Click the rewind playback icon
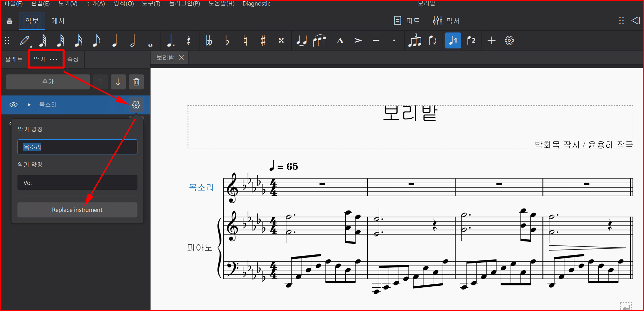 [636, 21]
